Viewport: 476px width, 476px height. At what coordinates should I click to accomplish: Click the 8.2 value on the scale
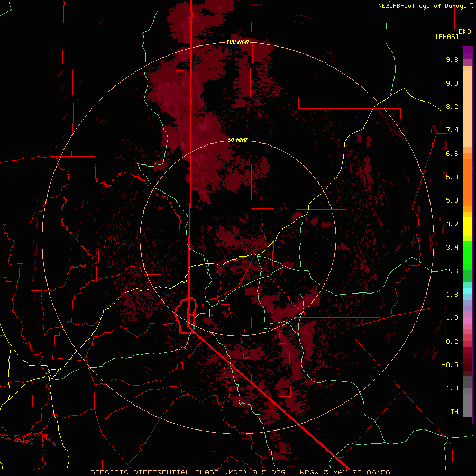[452, 106]
